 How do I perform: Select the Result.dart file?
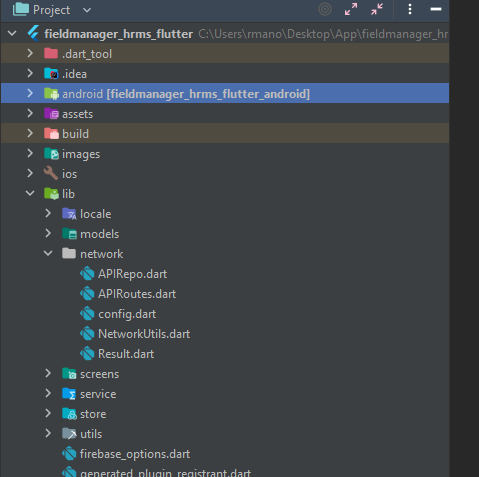(126, 354)
